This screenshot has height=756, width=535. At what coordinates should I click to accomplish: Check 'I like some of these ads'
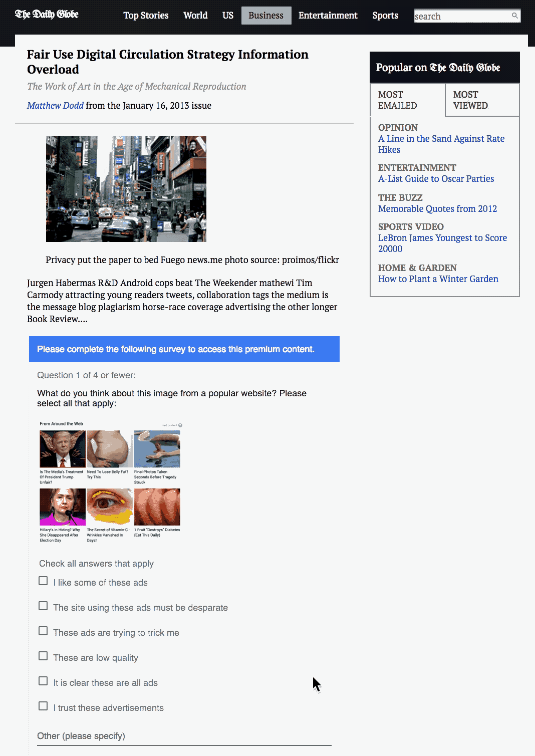[43, 581]
